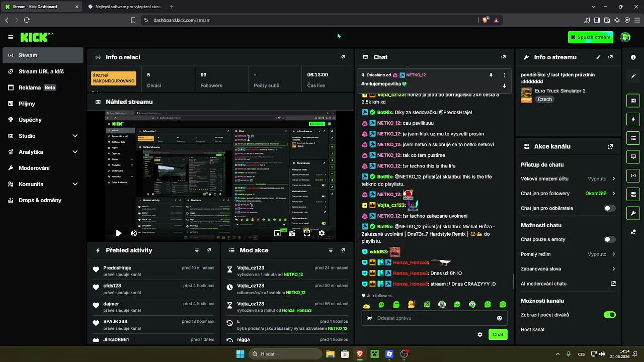Open the hamburger menu beside the Kick logo
This screenshot has width=644, height=362.
click(11, 37)
